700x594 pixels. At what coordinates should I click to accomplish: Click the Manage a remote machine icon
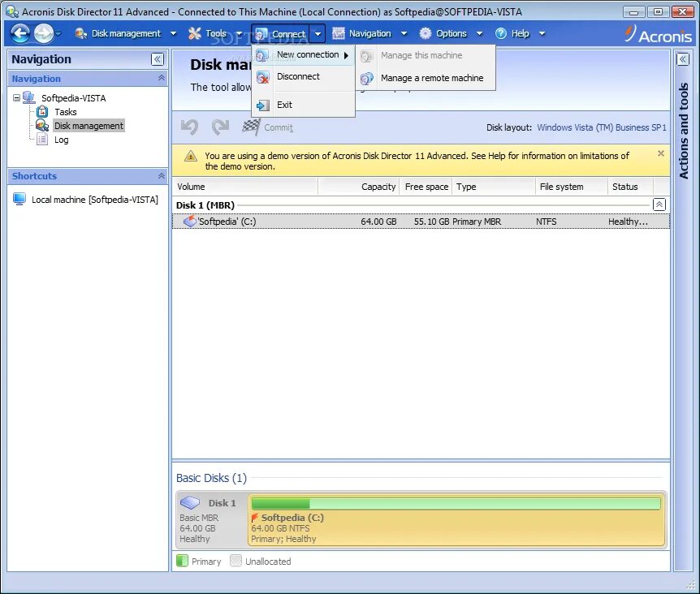367,79
